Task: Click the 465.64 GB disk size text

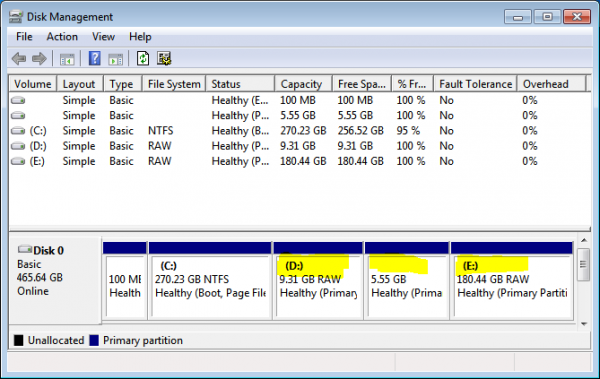Action: (x=40, y=278)
